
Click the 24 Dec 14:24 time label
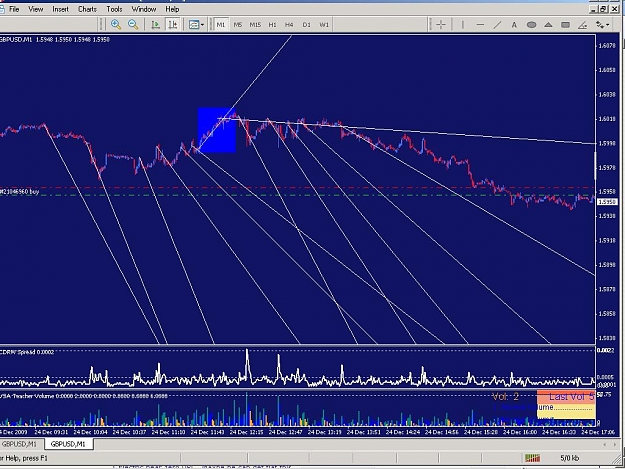pyautogui.click(x=403, y=432)
